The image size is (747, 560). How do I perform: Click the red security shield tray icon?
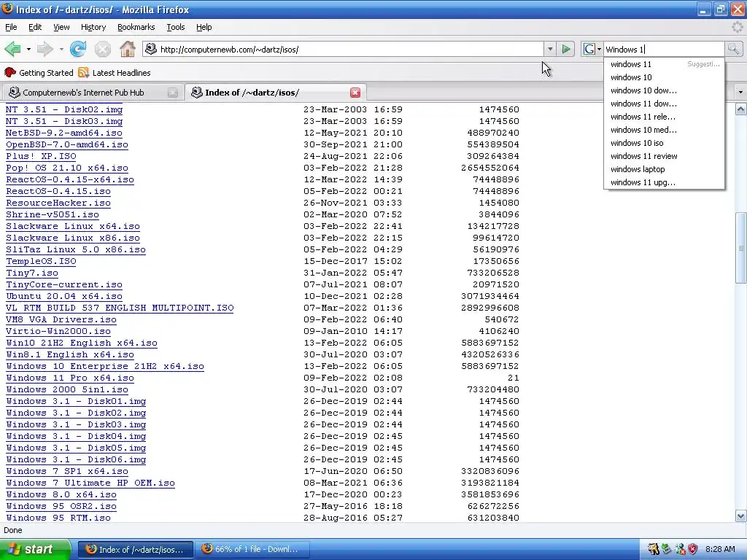tap(693, 549)
